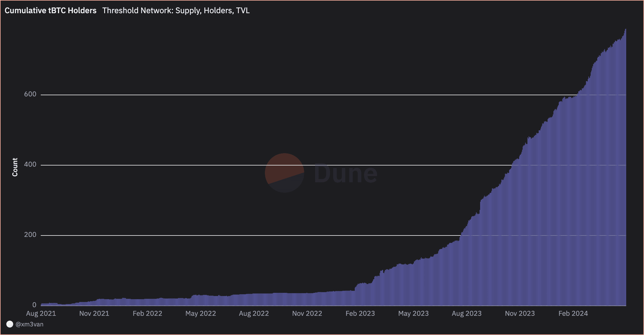Open the @xm3van author profile link
This screenshot has width=644, height=335.
pos(29,324)
